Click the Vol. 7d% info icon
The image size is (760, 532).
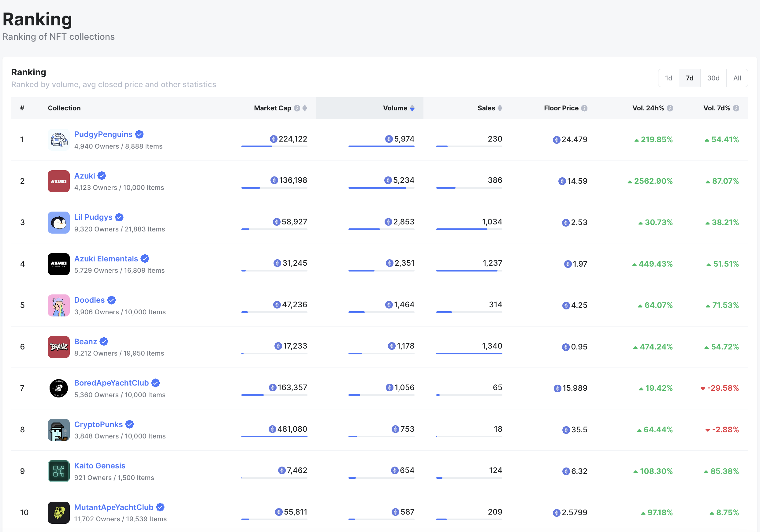point(736,108)
